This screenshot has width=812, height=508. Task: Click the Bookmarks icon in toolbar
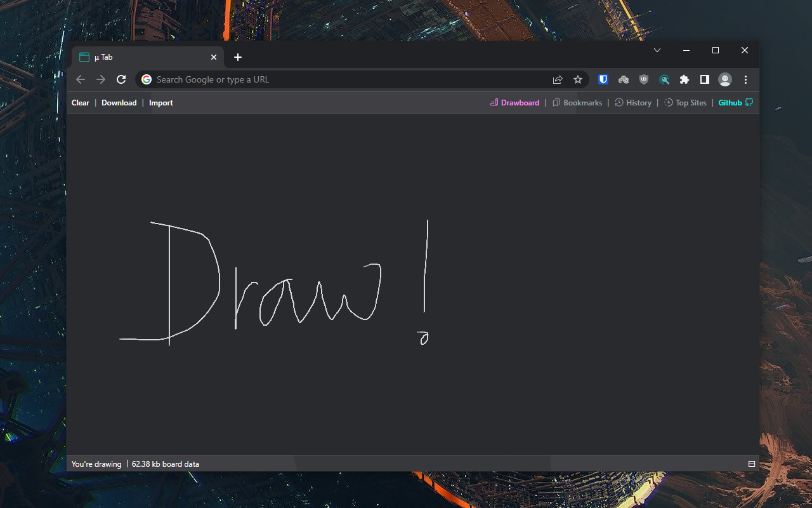[556, 102]
